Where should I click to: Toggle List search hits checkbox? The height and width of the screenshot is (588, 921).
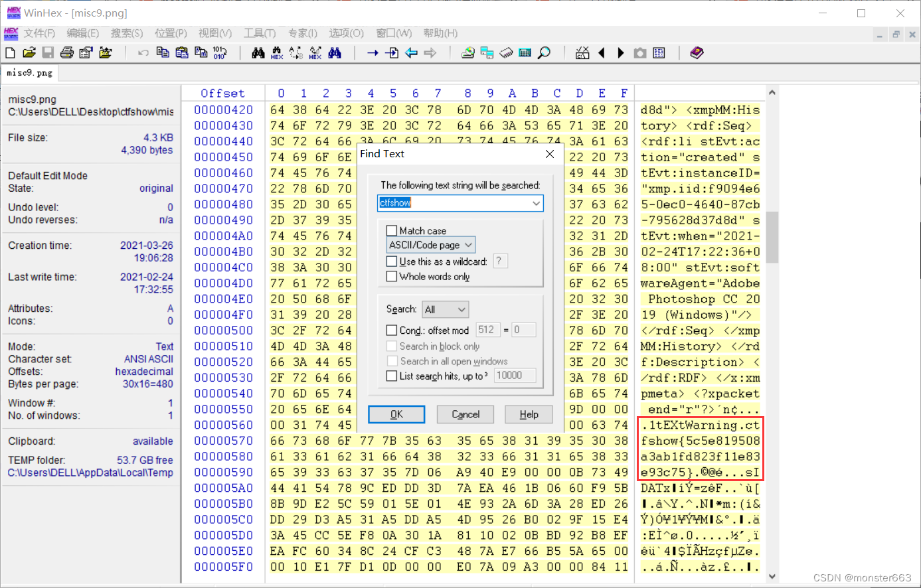click(392, 376)
